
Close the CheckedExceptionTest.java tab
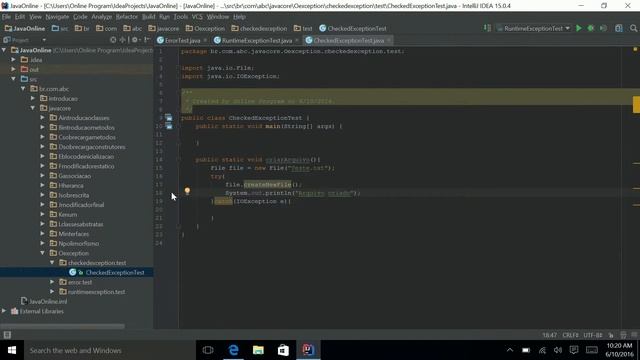tap(389, 40)
